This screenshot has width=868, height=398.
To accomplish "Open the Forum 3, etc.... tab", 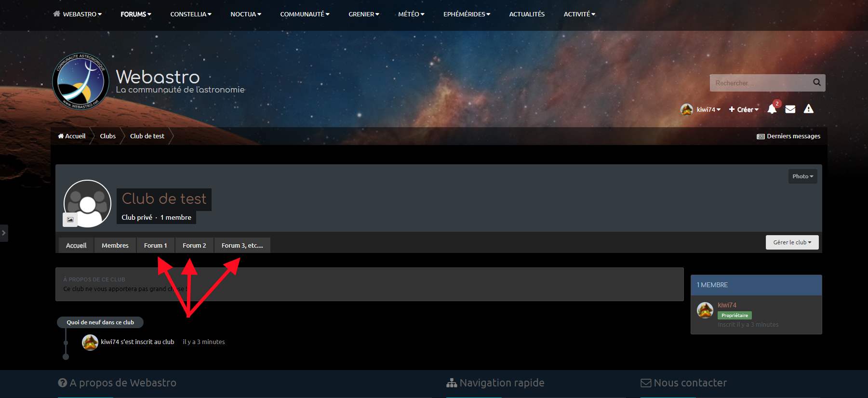I will click(x=242, y=245).
